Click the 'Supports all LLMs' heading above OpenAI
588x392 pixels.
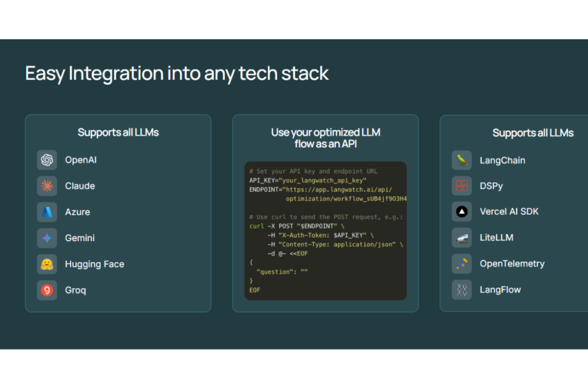click(118, 132)
